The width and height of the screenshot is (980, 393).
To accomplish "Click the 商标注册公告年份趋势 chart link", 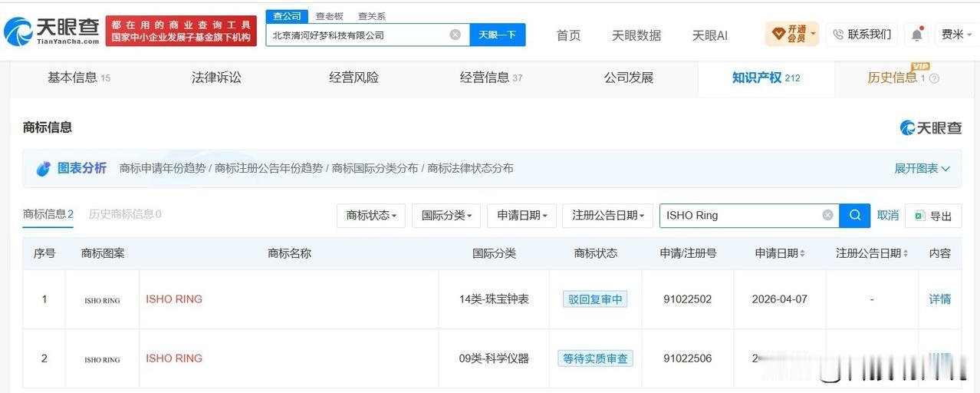I will tap(268, 168).
